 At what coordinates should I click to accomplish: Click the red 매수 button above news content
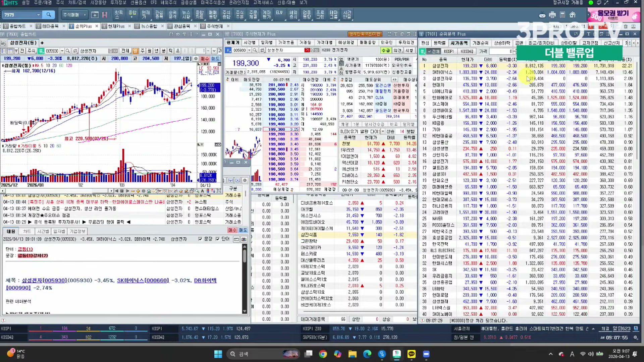(x=232, y=230)
